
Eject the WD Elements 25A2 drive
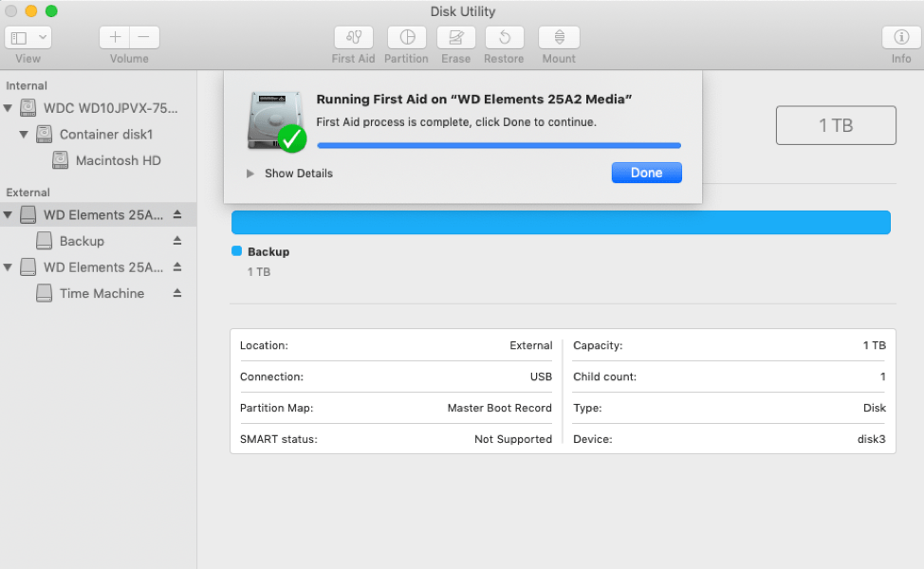(176, 214)
